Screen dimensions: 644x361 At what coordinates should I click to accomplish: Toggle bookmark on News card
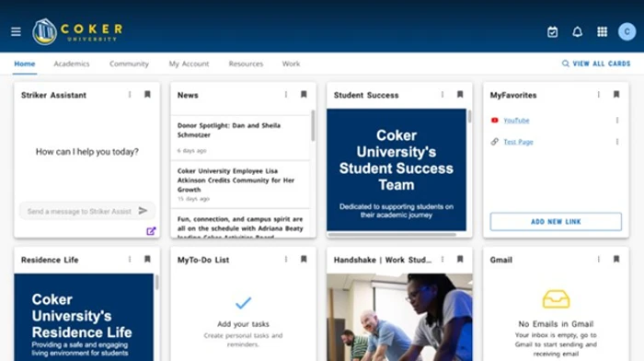(304, 95)
